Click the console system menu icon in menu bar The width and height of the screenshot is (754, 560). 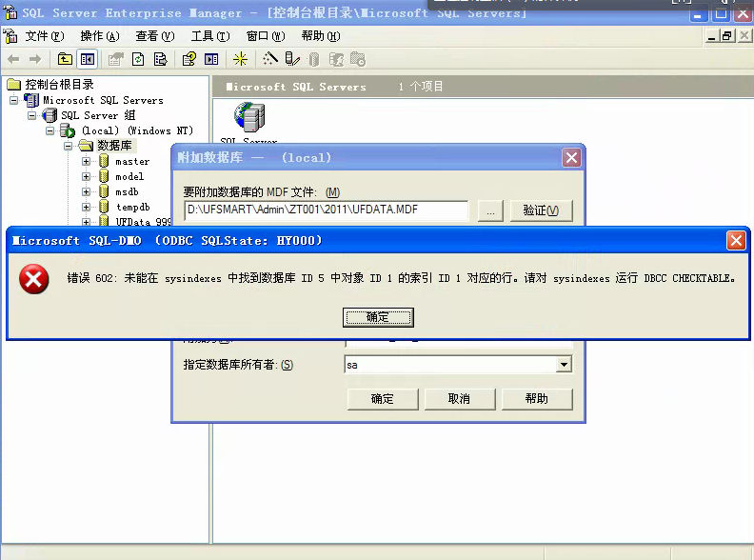(10, 36)
